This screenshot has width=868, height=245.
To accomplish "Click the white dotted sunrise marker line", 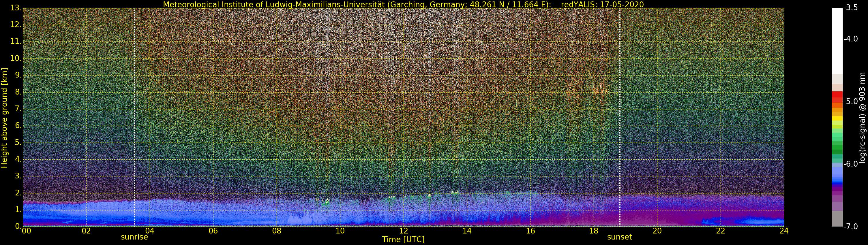I will [x=134, y=117].
